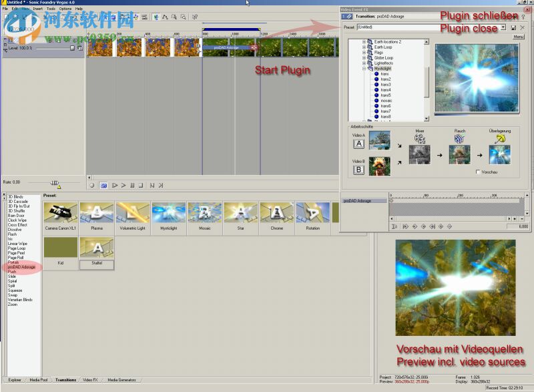This screenshot has height=392, width=534.
Task: Go to start with transport button
Action: pyautogui.click(x=152, y=185)
